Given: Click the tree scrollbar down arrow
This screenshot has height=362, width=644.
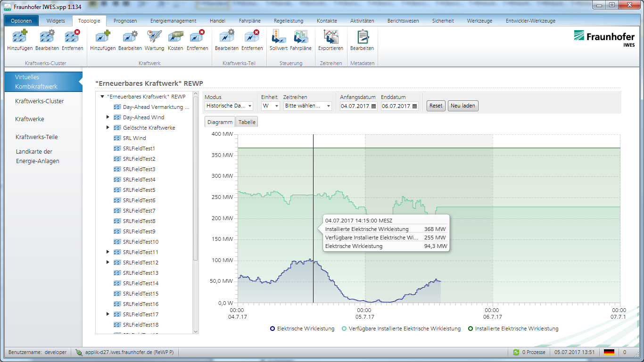Looking at the screenshot, I should pos(196,331).
